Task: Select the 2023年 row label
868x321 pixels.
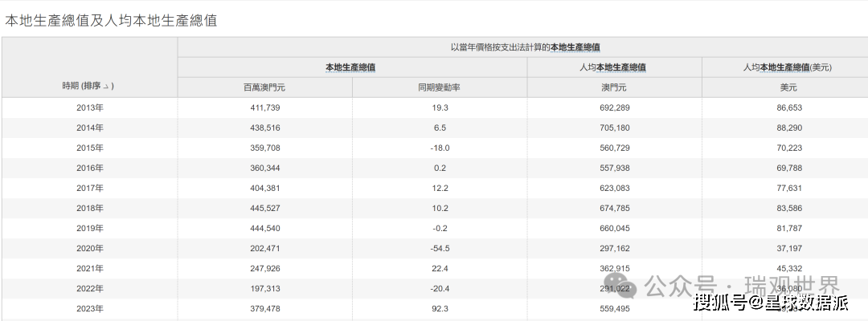Action: [89, 309]
